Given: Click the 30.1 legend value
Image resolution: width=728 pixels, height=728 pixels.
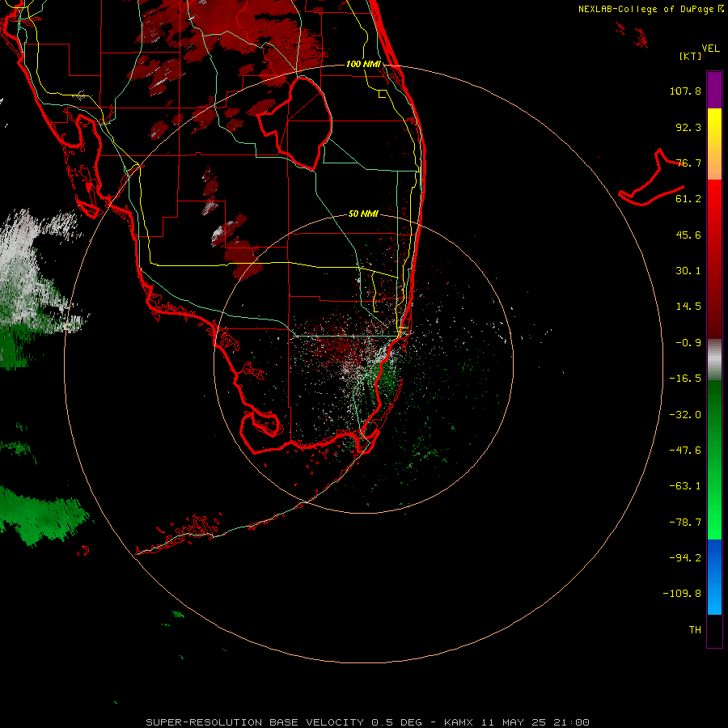Looking at the screenshot, I should [688, 271].
